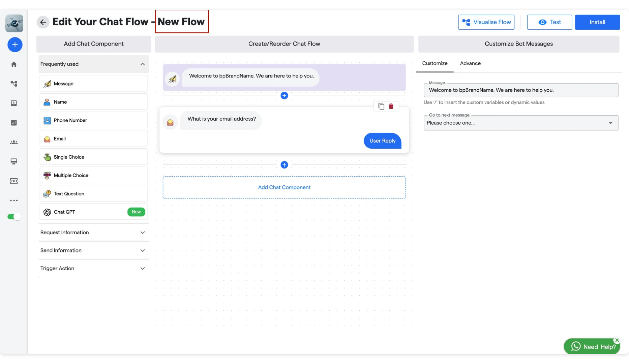Duplicate the email question block

coord(381,106)
